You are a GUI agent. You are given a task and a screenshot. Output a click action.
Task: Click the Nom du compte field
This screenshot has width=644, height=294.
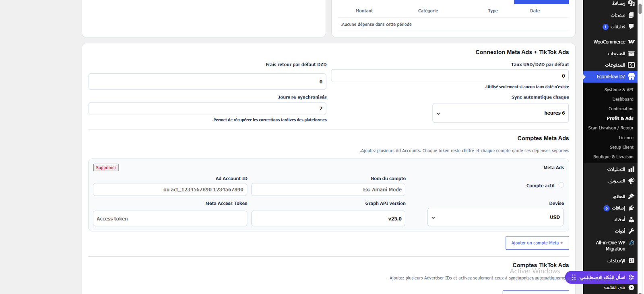pyautogui.click(x=328, y=189)
